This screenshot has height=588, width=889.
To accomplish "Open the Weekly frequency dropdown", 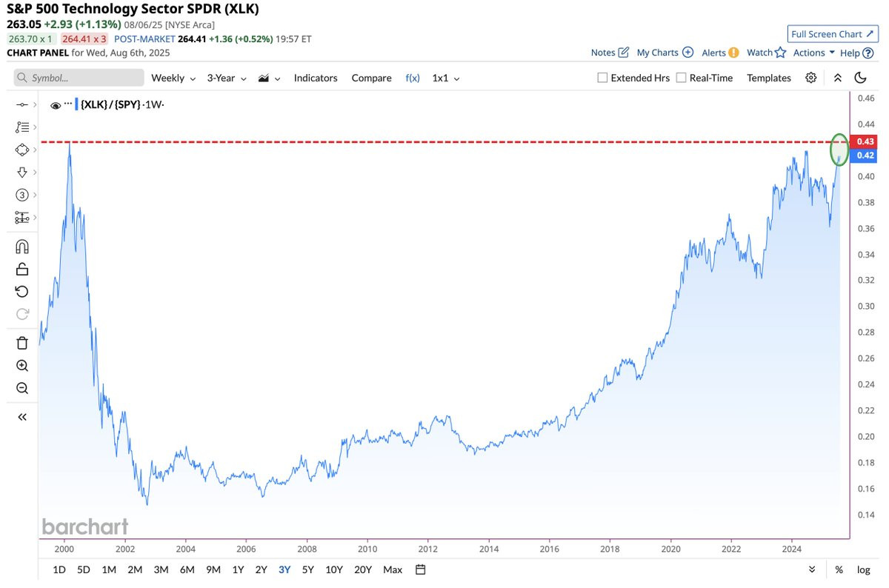I will (173, 78).
